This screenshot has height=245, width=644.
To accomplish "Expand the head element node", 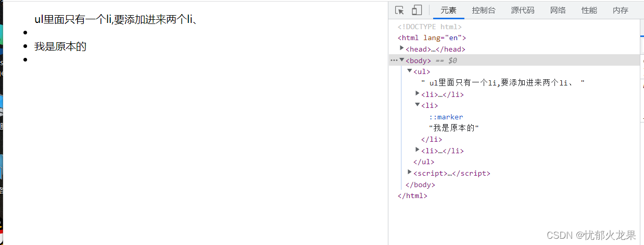I will 402,48.
